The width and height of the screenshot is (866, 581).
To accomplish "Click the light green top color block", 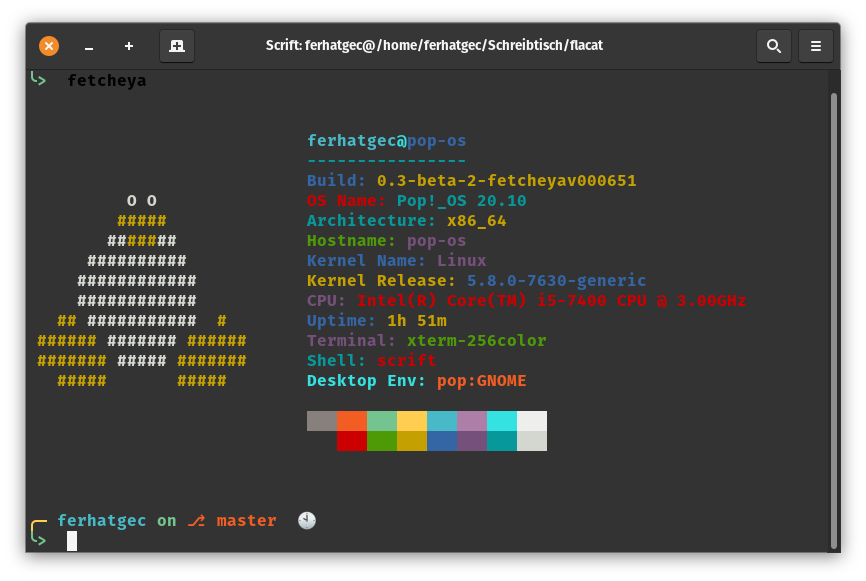I will (382, 421).
